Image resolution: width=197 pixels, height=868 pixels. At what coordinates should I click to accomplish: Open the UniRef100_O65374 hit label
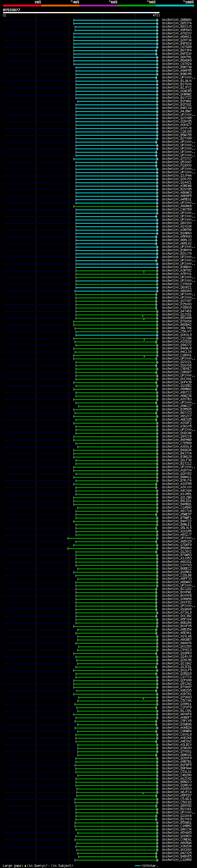[176, 23]
